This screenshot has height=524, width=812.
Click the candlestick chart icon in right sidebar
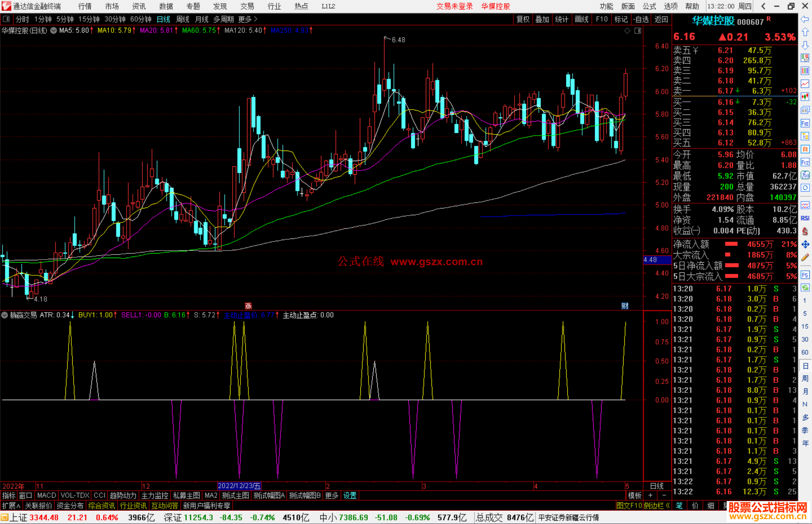805,97
